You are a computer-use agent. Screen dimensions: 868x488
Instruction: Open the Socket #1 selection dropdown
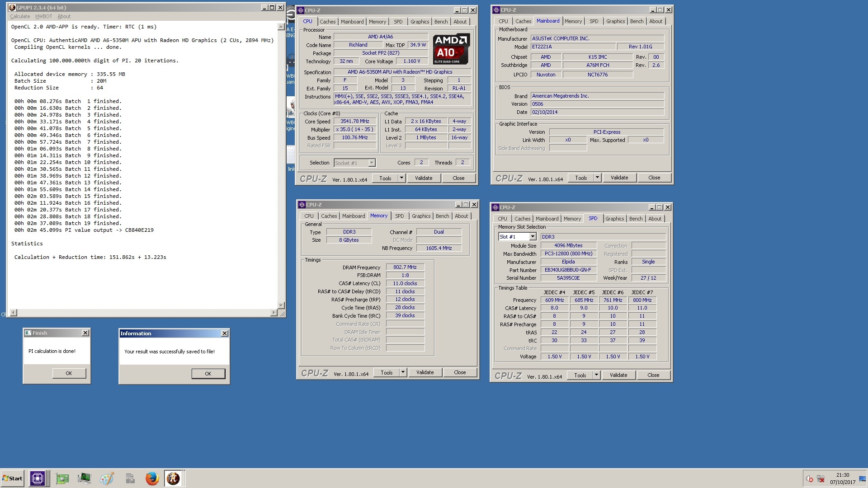tap(372, 163)
